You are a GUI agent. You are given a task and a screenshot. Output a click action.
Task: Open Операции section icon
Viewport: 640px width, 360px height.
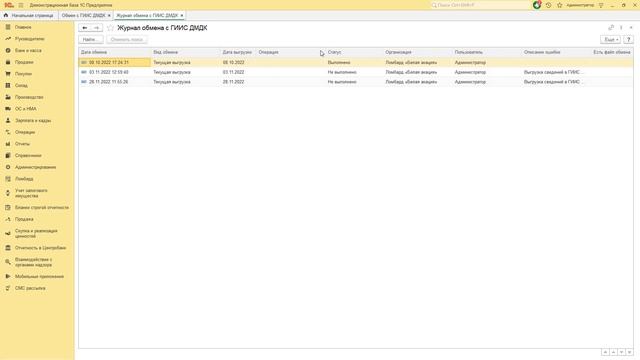click(8, 132)
